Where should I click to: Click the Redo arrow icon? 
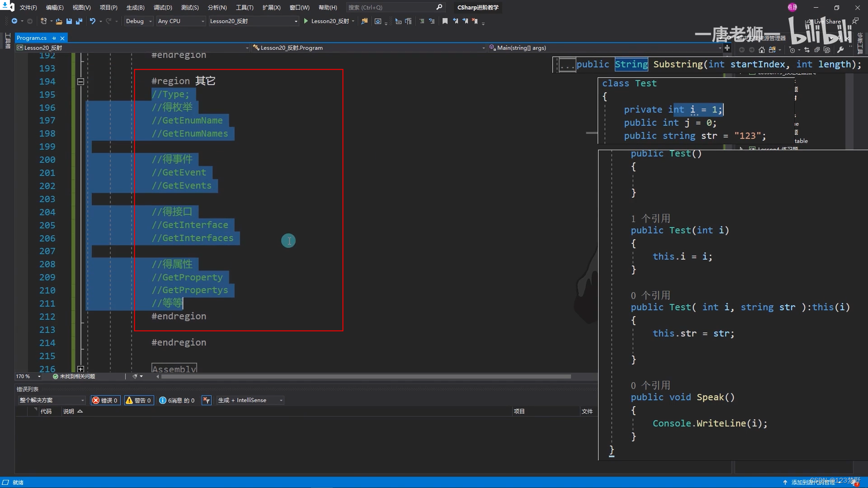tap(108, 21)
